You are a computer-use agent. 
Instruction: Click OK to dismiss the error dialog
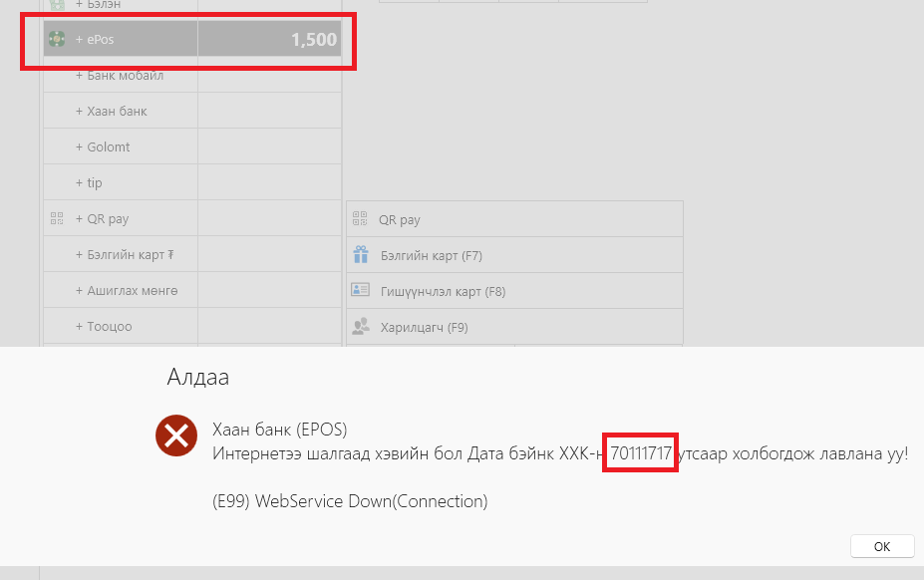(x=881, y=546)
